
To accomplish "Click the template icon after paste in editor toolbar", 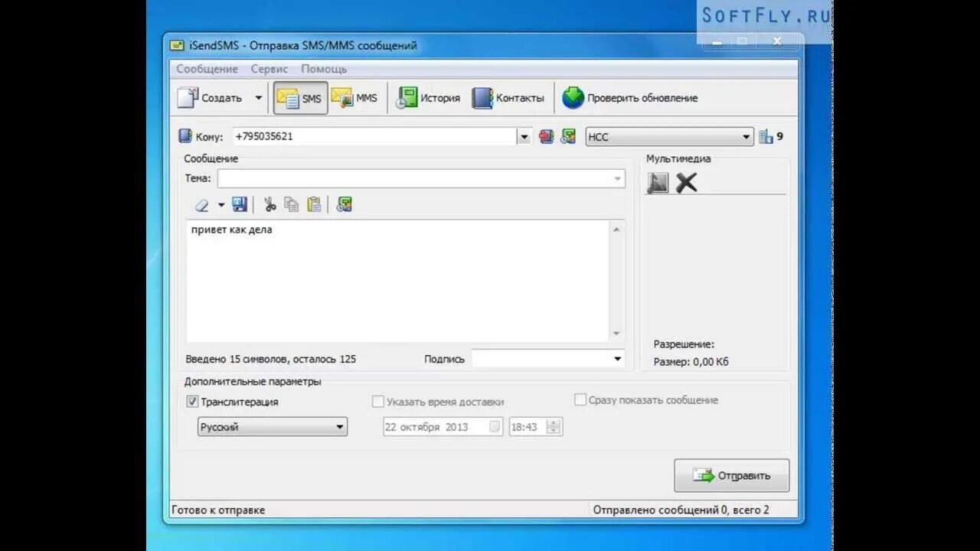I will pyautogui.click(x=345, y=204).
